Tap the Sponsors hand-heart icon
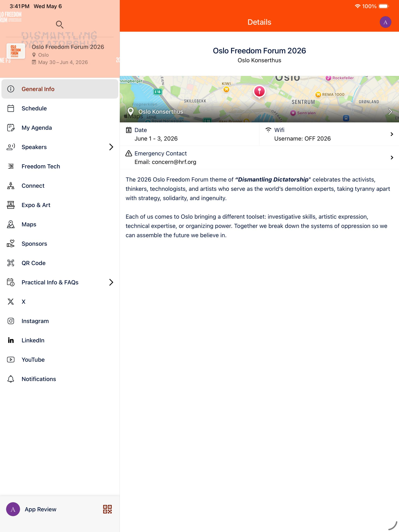 point(11,244)
